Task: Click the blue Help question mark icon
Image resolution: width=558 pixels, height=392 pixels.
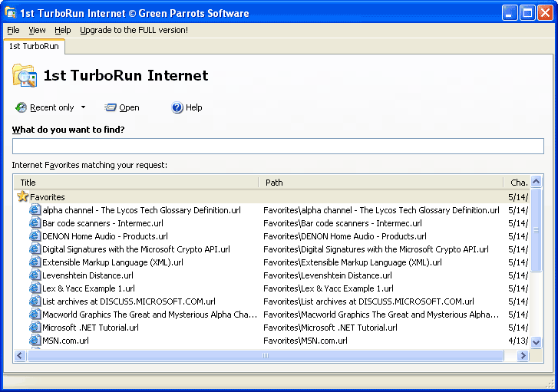Action: 177,107
